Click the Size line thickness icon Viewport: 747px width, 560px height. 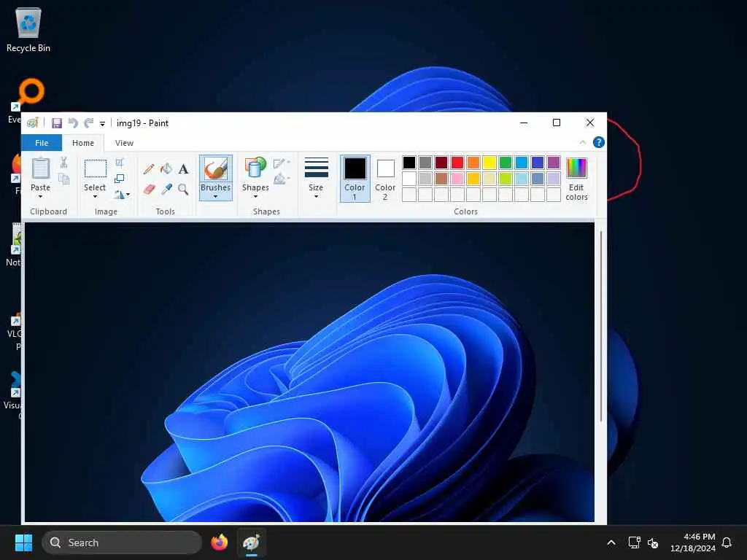coord(317,167)
